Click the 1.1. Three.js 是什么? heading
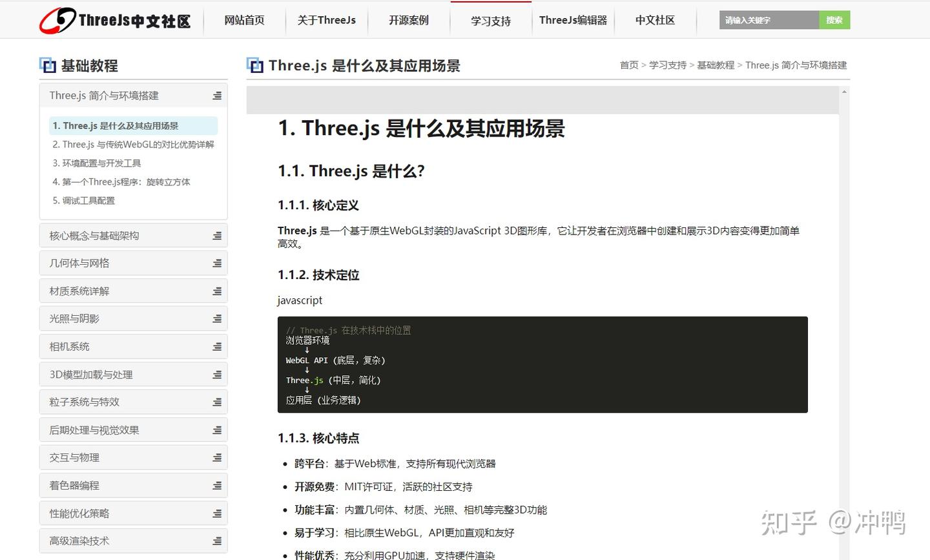 (x=351, y=171)
